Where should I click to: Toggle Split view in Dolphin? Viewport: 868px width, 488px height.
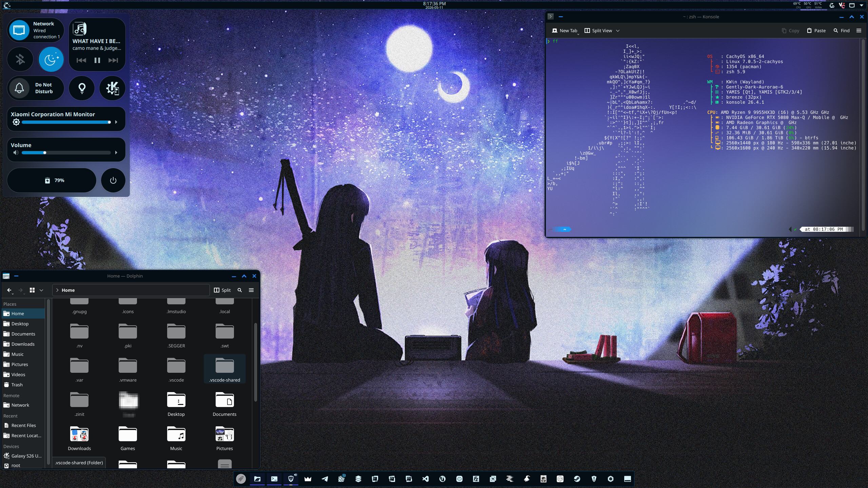[222, 290]
